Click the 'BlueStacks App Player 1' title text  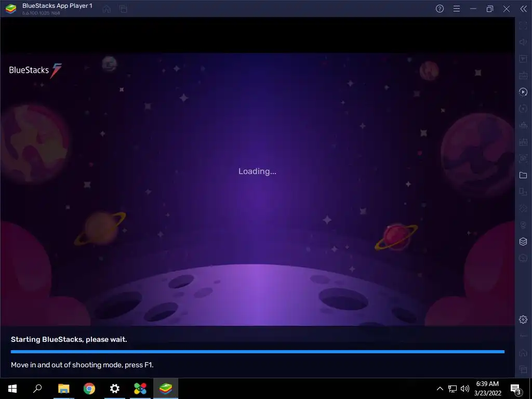[x=57, y=6]
